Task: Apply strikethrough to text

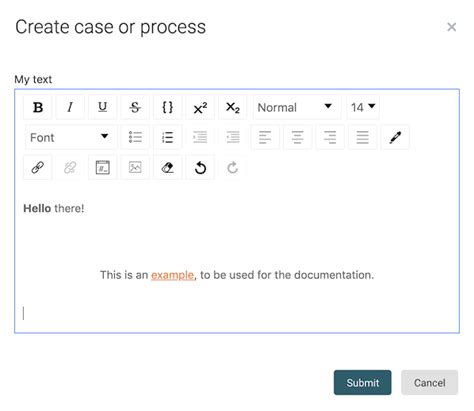Action: (135, 107)
